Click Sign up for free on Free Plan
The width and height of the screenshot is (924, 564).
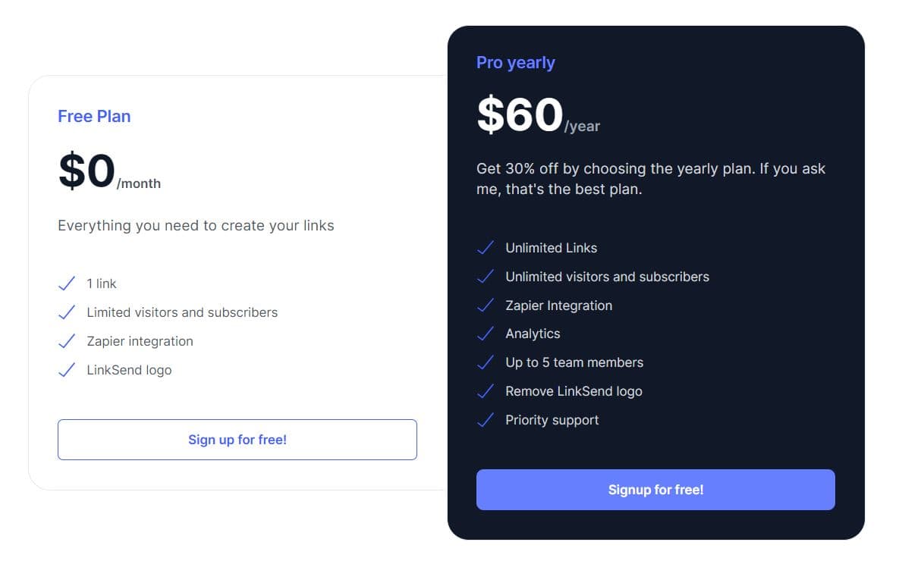tap(237, 440)
